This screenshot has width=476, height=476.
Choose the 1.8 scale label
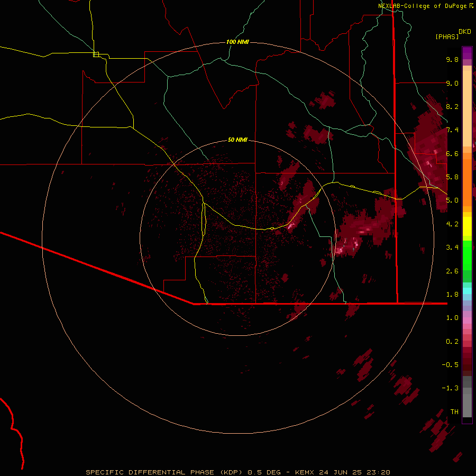(x=452, y=295)
